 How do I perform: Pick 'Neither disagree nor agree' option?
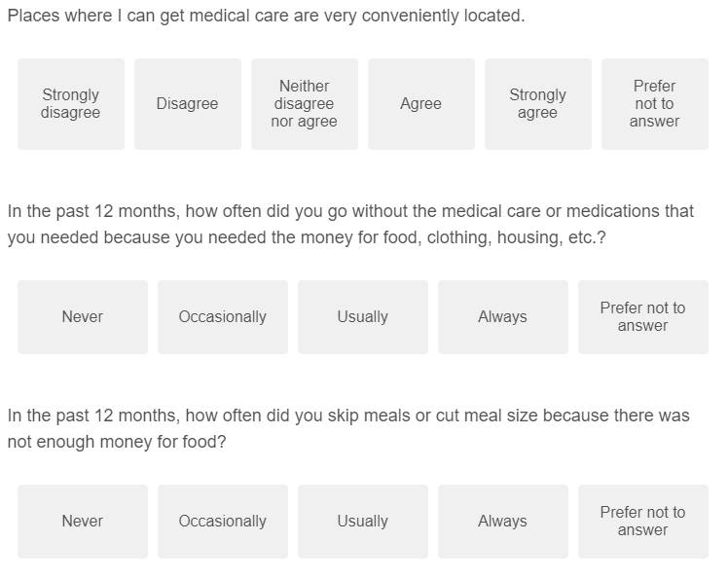coord(305,104)
